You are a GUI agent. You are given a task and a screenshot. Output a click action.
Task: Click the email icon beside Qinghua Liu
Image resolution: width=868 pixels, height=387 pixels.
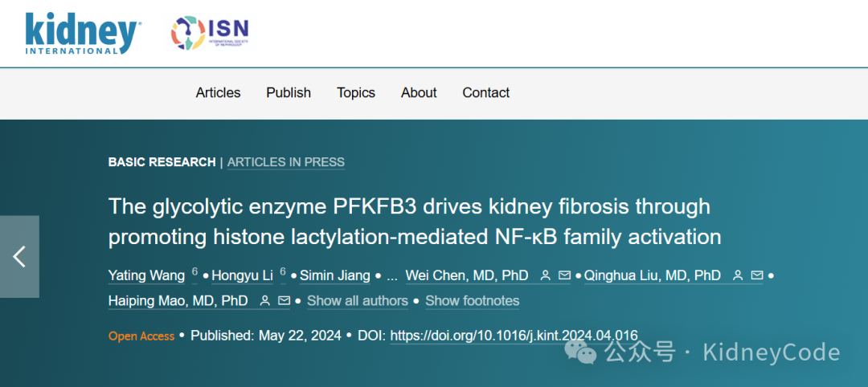click(757, 275)
